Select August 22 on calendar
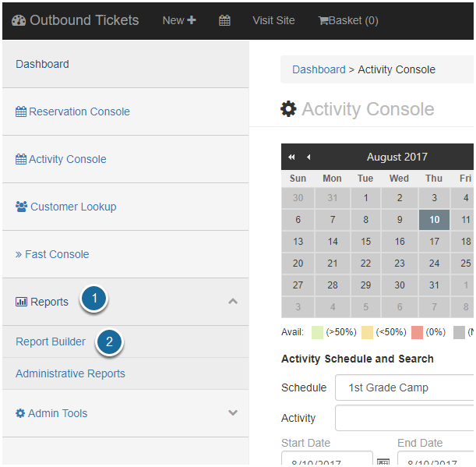Viewport: 476px width, 467px height. (365, 263)
